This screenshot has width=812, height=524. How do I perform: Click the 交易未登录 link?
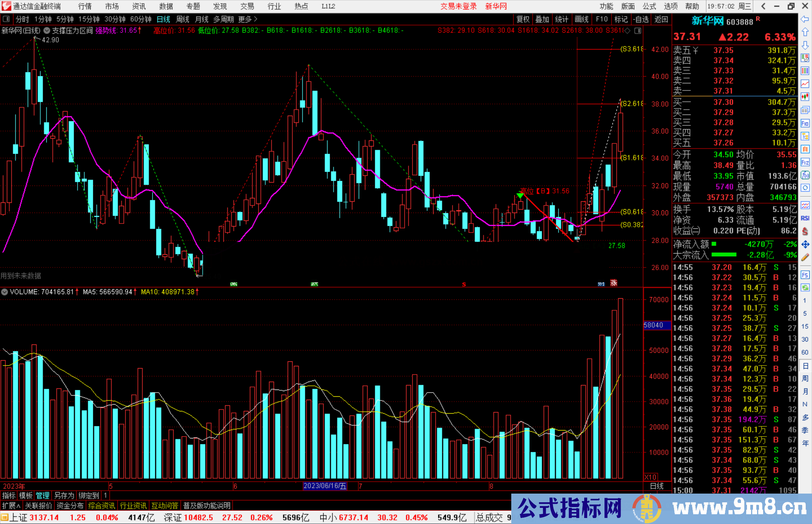(459, 6)
